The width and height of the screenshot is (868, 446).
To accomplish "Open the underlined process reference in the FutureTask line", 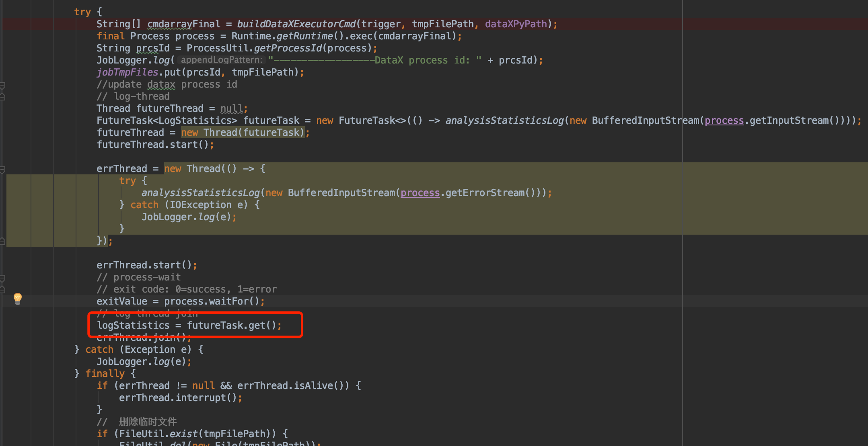I will 724,120.
